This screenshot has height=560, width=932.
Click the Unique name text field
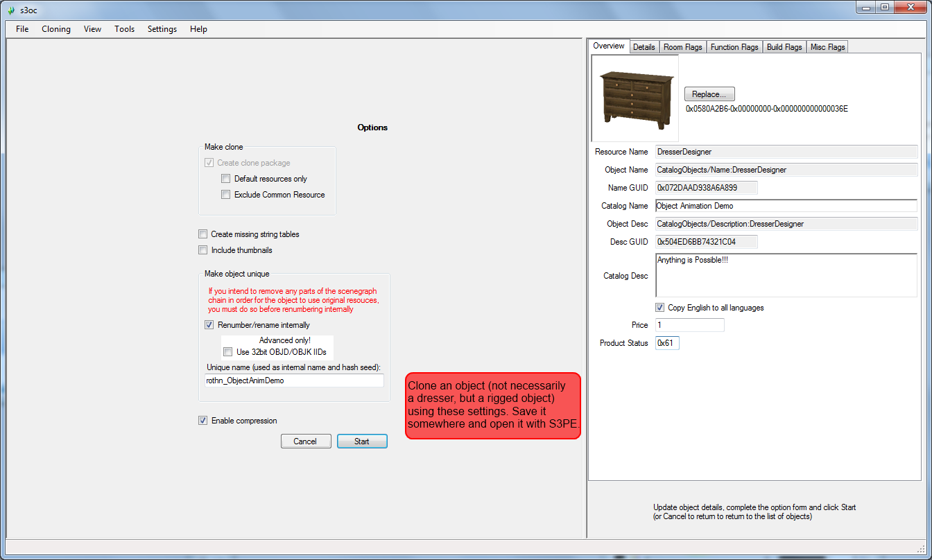coord(293,380)
